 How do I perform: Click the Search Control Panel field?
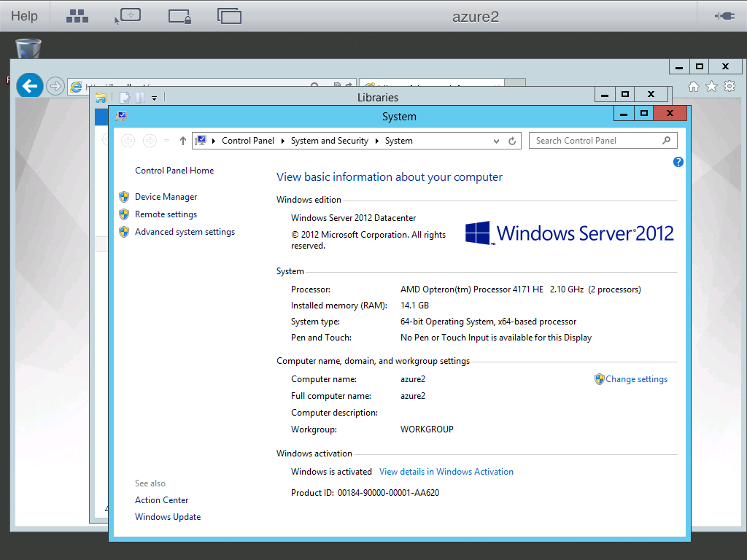(x=603, y=141)
